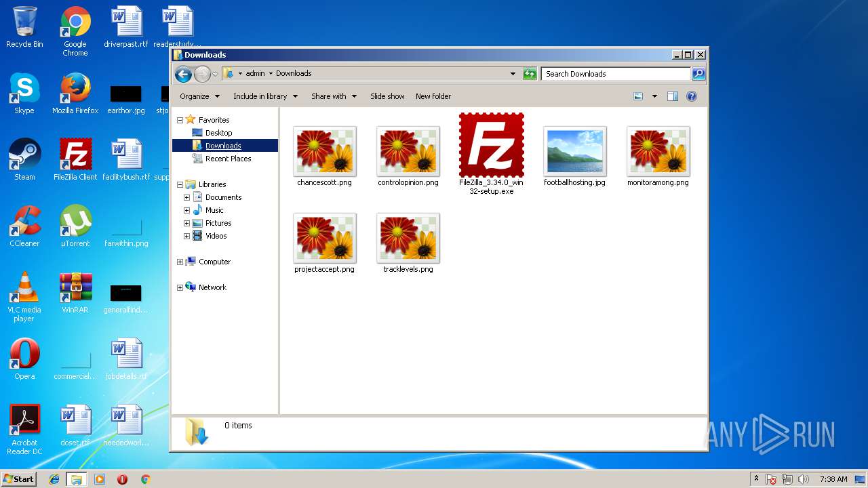Click the volume speaker tray icon
The width and height of the screenshot is (868, 488).
point(804,479)
